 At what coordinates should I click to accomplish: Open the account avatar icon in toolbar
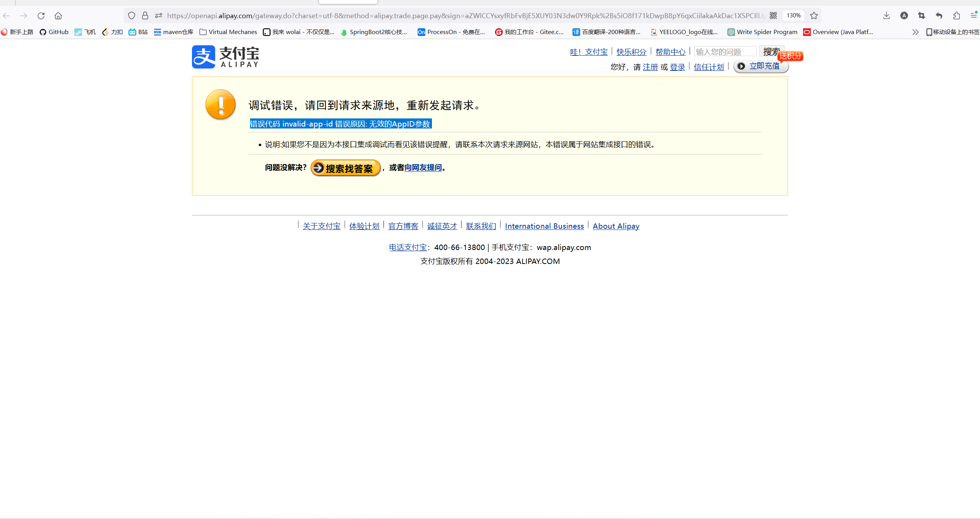coord(904,15)
